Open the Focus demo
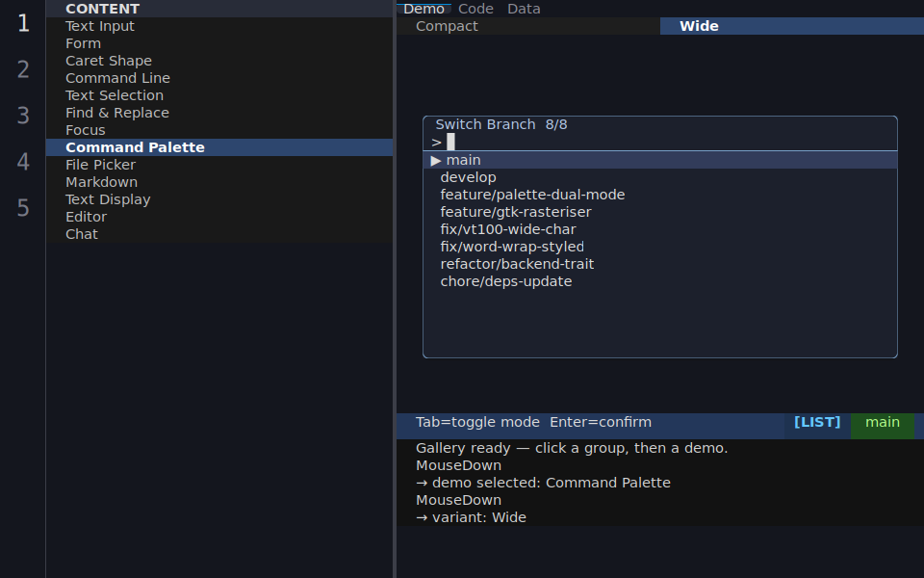The height and width of the screenshot is (578, 924). click(219, 130)
